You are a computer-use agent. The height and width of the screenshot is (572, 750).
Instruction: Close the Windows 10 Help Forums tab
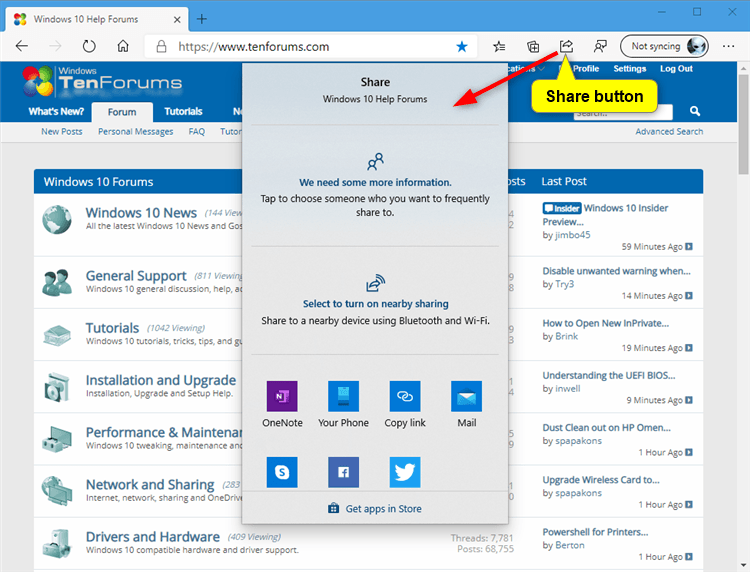[177, 20]
